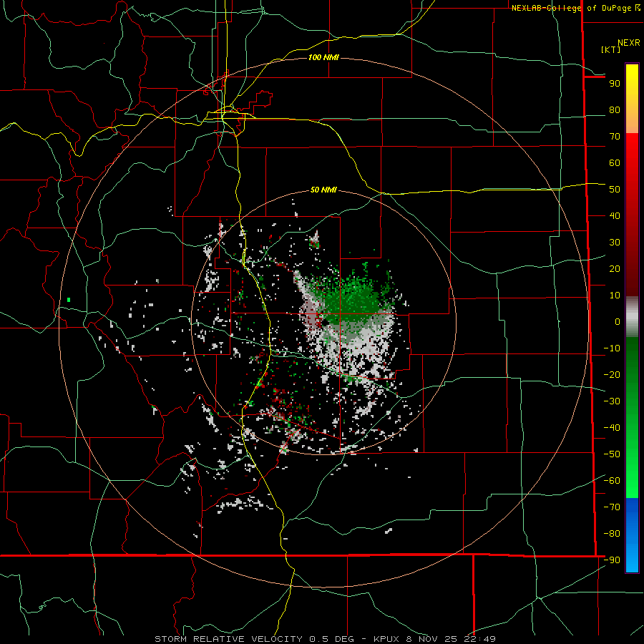The width and height of the screenshot is (644, 644).
Task: Click the -70 value on the velocity scale
Action: click(x=612, y=507)
